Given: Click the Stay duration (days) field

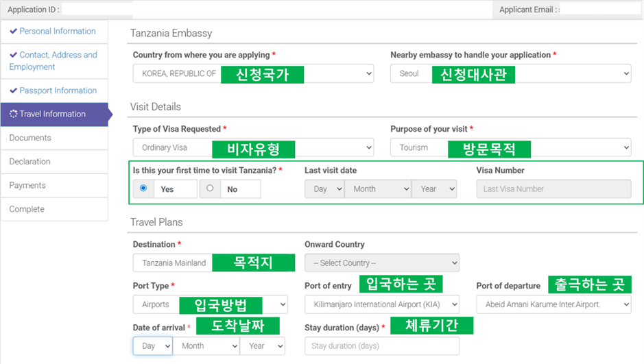Looking at the screenshot, I should point(382,346).
